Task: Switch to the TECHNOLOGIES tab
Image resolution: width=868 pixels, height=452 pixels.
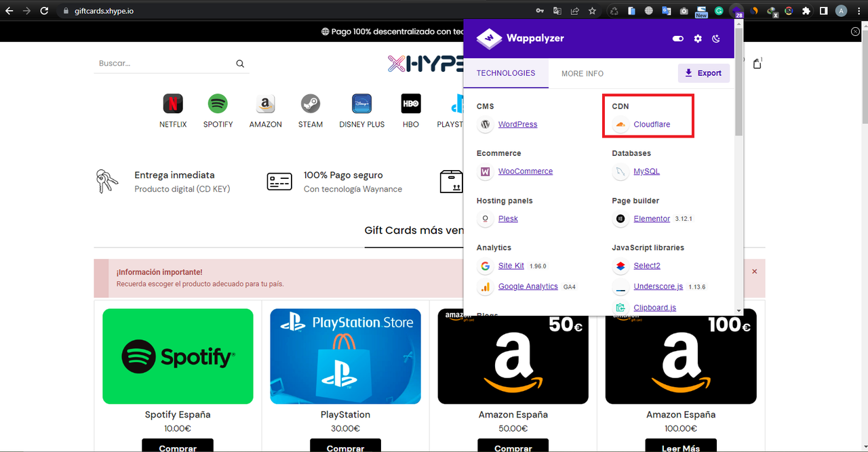Action: coord(506,73)
